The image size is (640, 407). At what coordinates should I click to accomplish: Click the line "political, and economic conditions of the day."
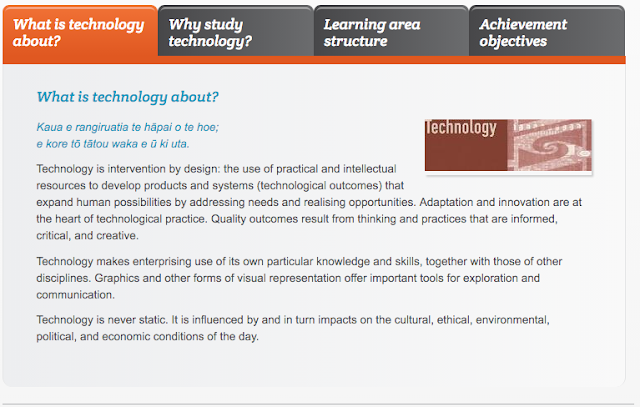[x=147, y=336]
